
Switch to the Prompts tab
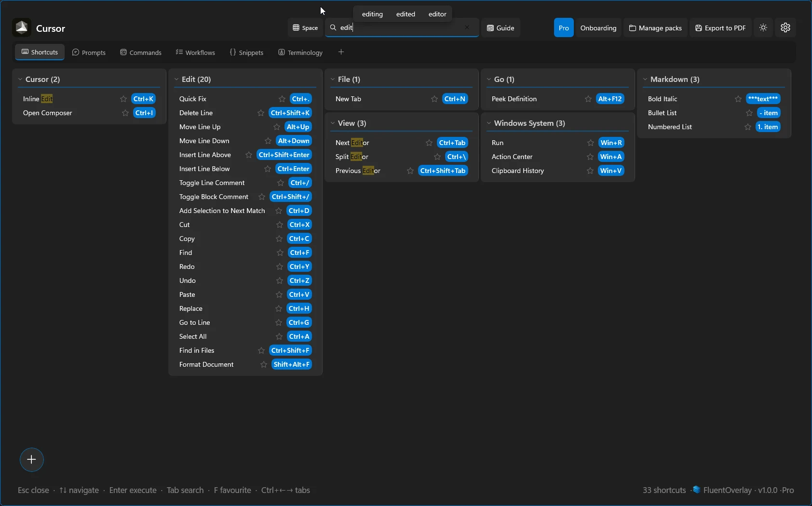tap(89, 52)
